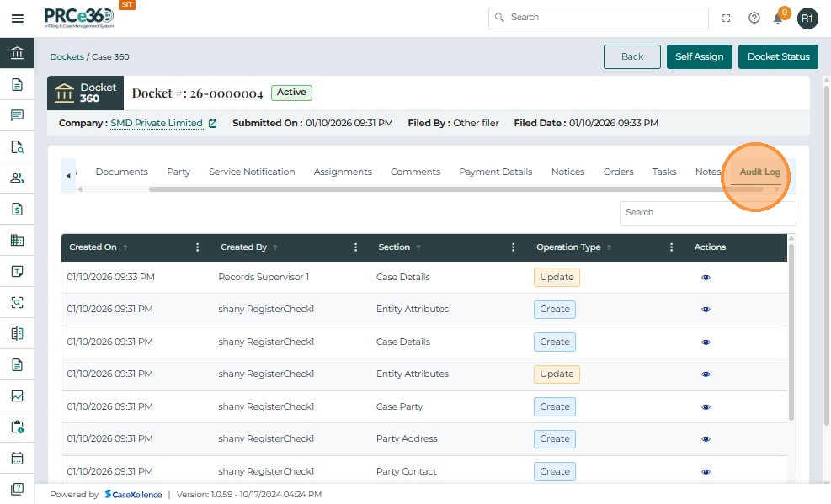Switch to the Payment Details tab
Screen dimensions: 831x504
click(x=495, y=172)
